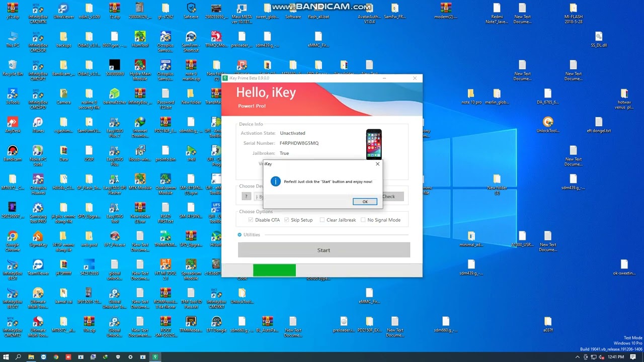Open the balenaEtcher desktop shortcut
Viewport: 644px width, 362px height.
click(x=114, y=96)
